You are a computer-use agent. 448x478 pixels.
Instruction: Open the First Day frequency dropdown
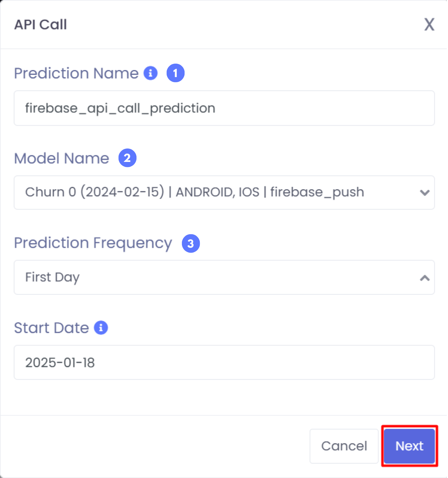(x=224, y=278)
